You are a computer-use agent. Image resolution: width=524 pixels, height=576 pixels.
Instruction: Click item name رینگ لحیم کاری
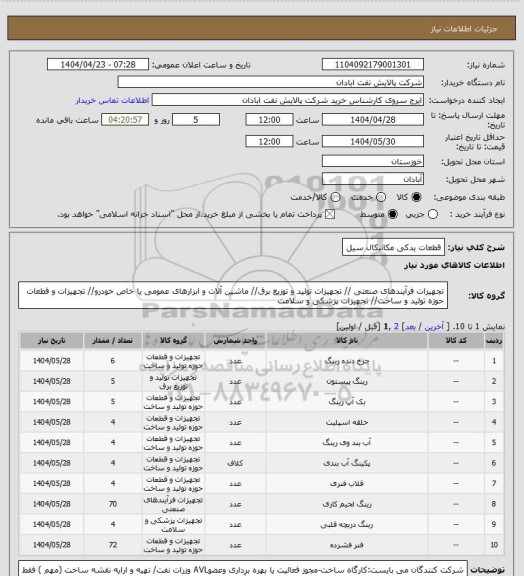[x=347, y=504]
